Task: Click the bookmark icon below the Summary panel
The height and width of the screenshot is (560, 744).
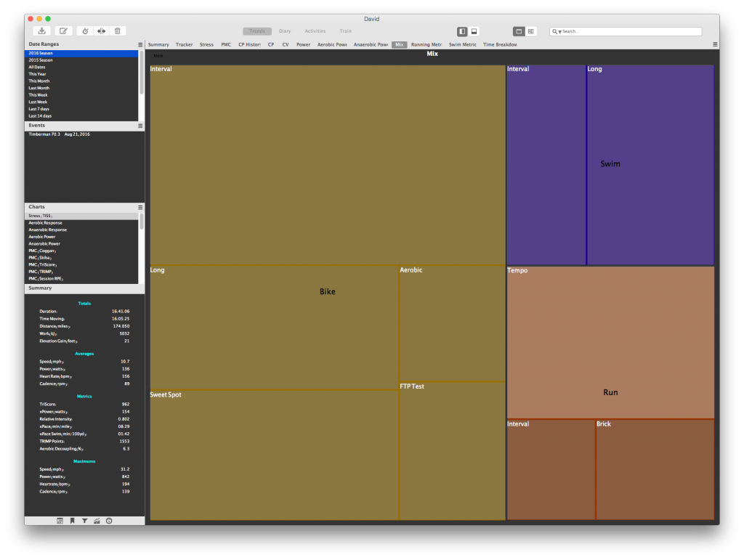Action: click(72, 521)
